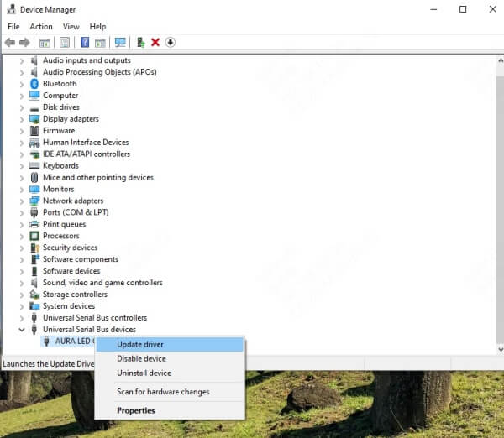Click the Help icon in toolbar
504x438 pixels.
[x=84, y=43]
